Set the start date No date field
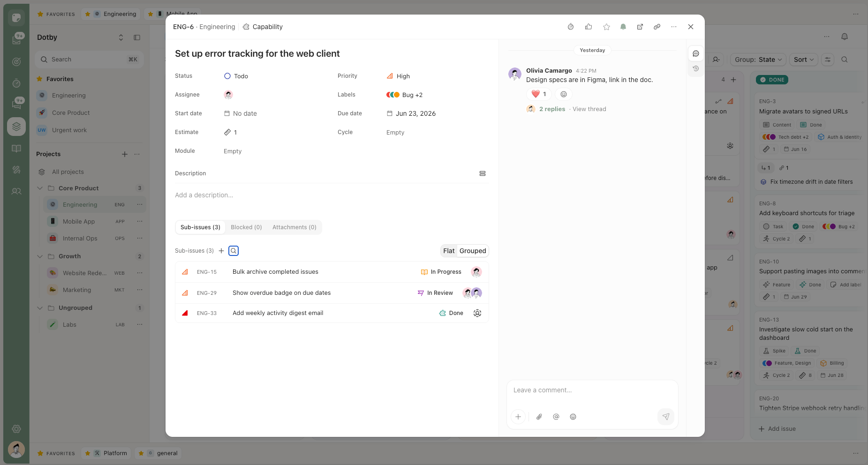This screenshot has width=868, height=465. coord(240,113)
